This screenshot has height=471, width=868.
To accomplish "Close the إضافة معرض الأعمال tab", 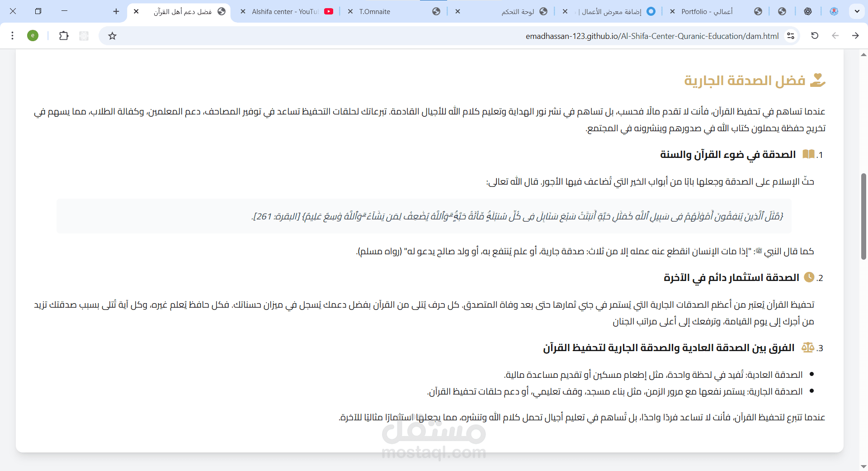I will (565, 11).
